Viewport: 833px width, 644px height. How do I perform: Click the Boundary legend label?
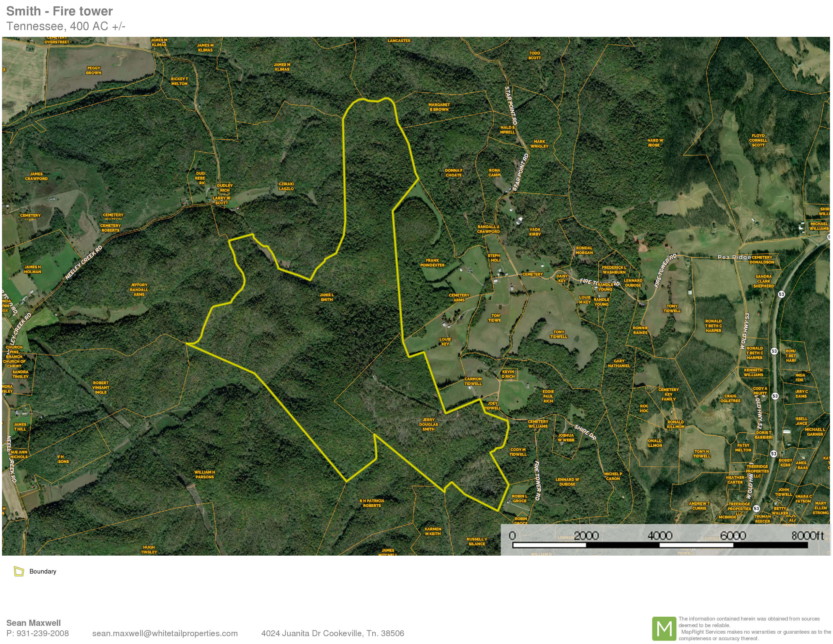pyautogui.click(x=43, y=572)
